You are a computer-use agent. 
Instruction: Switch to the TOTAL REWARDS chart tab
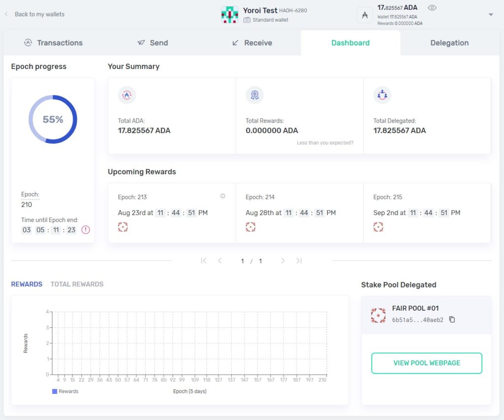[77, 284]
